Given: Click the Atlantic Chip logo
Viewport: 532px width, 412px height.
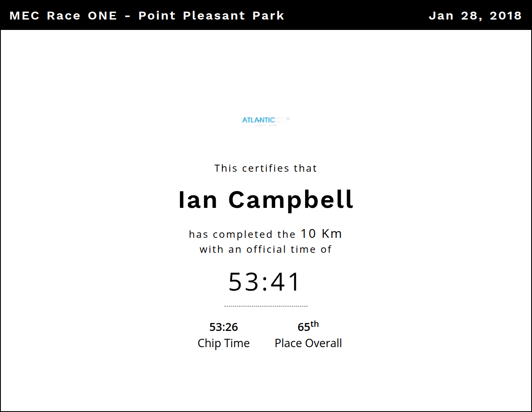Looking at the screenshot, I should coord(266,121).
